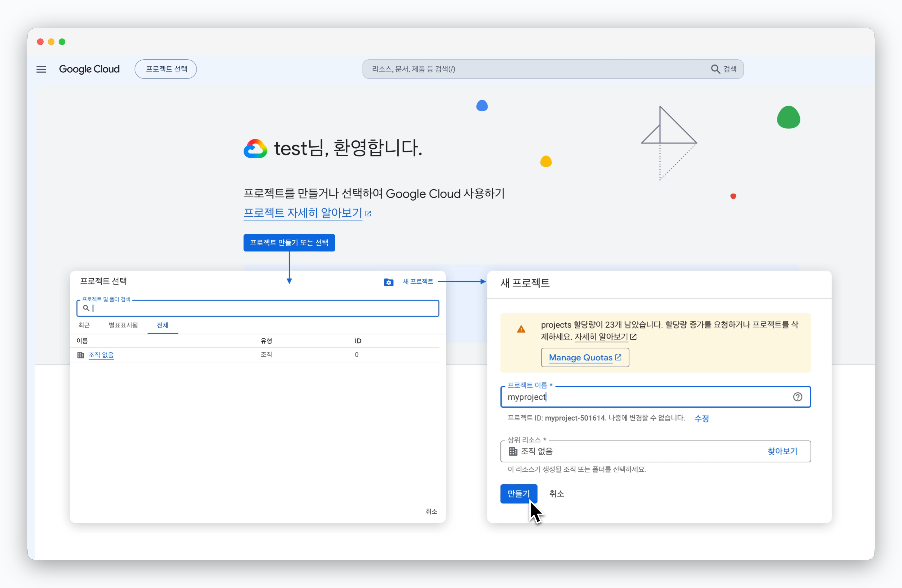Open the 조직 없음 organization link
This screenshot has width=902, height=588.
click(101, 355)
